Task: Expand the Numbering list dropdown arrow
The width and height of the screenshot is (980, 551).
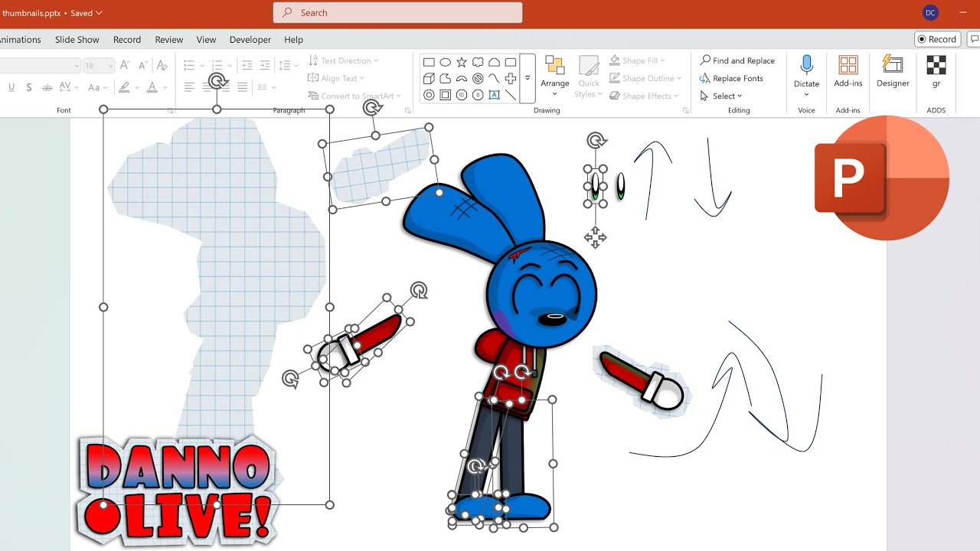Action: (229, 66)
